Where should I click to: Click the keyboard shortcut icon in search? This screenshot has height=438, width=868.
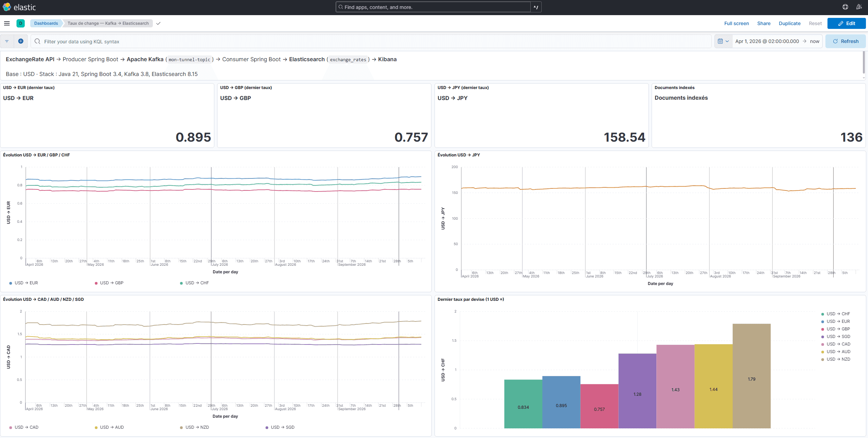(x=536, y=7)
